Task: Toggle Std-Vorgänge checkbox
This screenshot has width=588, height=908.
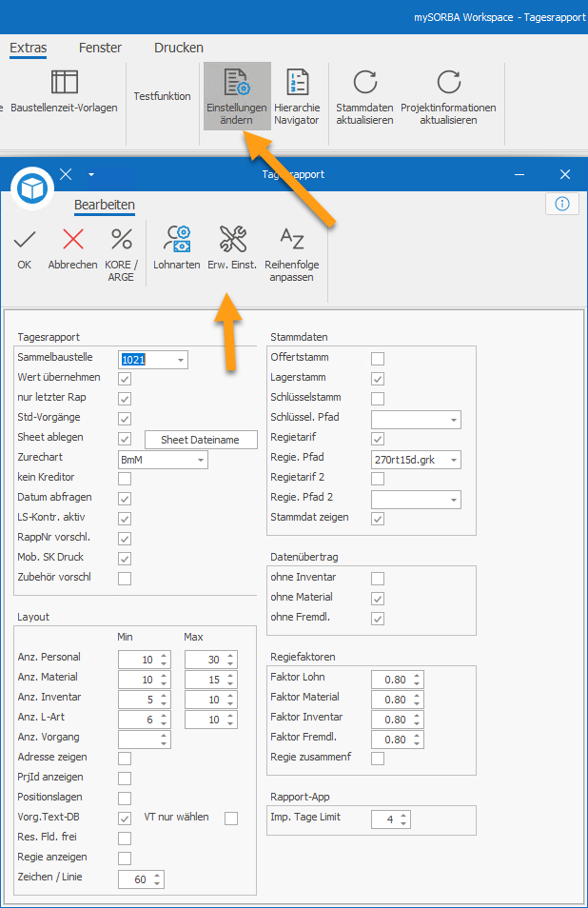Action: tap(125, 419)
